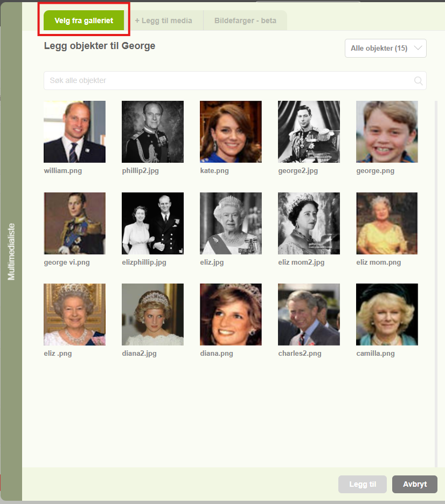The image size is (445, 504).
Task: Pick the kate.png thumbnail
Action: tap(231, 132)
